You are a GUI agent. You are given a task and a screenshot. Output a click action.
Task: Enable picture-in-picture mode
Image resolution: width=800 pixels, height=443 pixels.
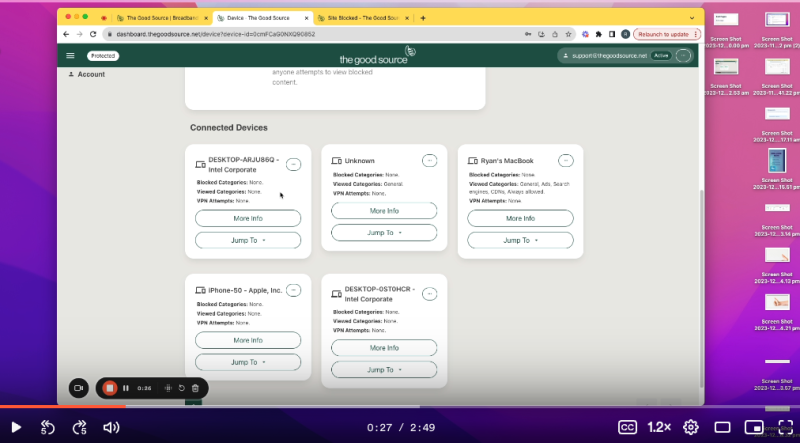(754, 427)
